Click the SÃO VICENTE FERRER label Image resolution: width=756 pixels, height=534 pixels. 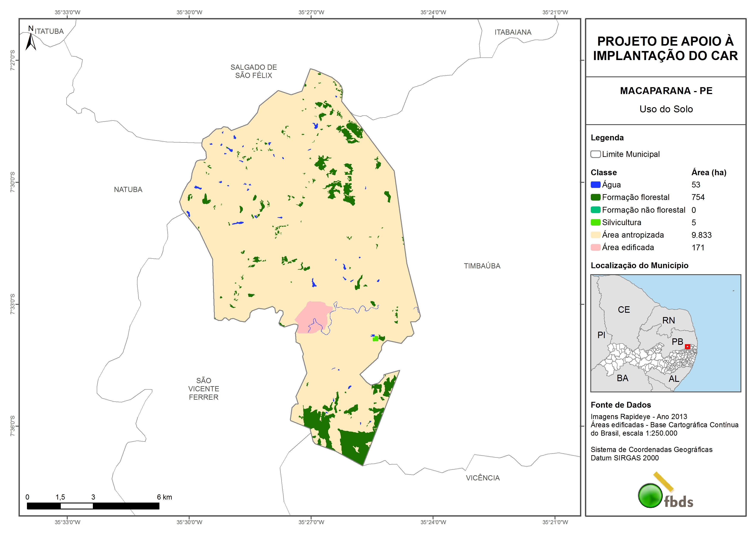(x=203, y=389)
